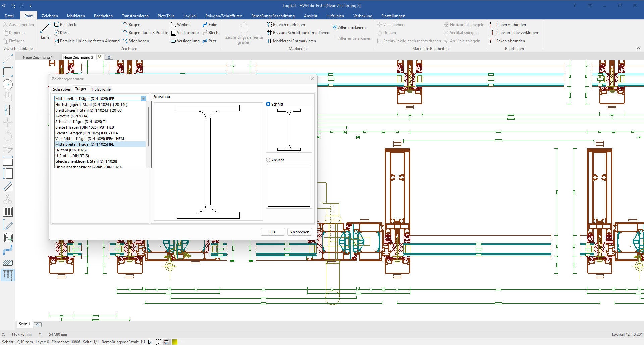The image size is (644, 345).
Task: Confirm the dialog with OK
Action: (273, 232)
